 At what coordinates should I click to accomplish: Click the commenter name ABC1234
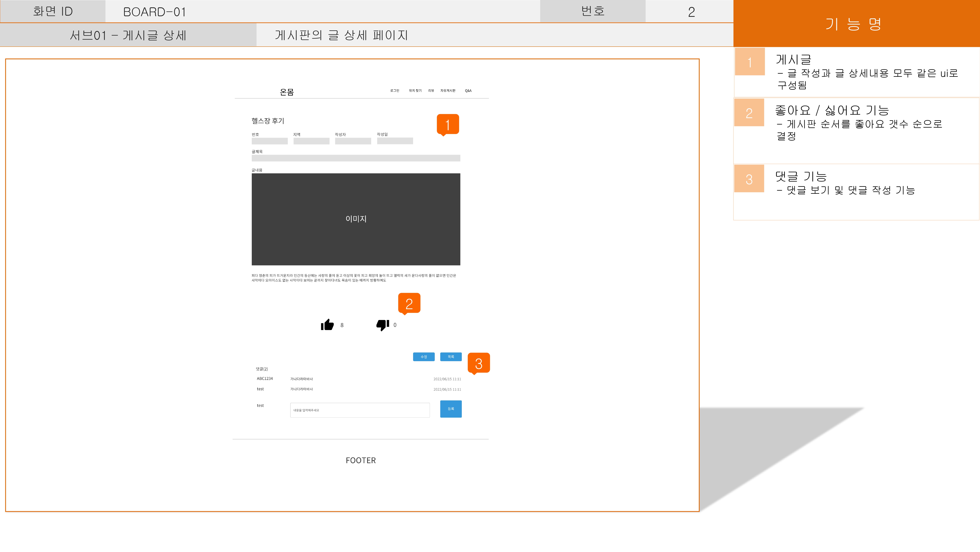265,378
